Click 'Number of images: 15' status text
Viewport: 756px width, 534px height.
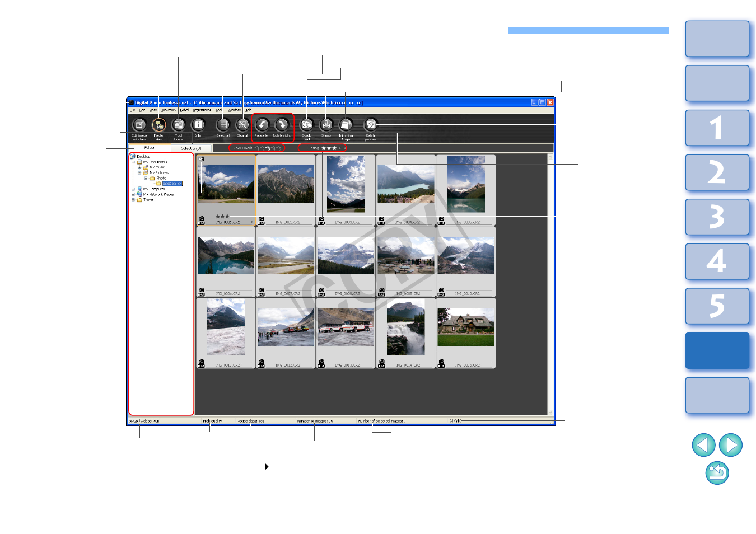[x=315, y=421]
